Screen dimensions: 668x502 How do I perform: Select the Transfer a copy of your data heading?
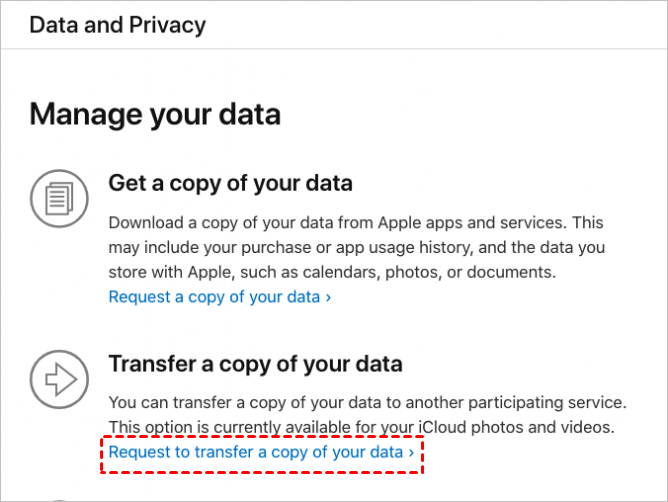point(255,364)
